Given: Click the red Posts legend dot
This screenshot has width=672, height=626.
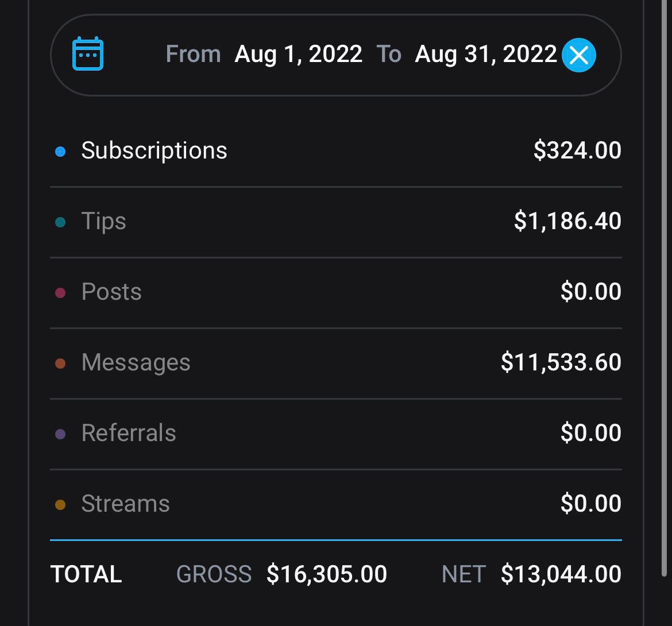Looking at the screenshot, I should click(60, 293).
